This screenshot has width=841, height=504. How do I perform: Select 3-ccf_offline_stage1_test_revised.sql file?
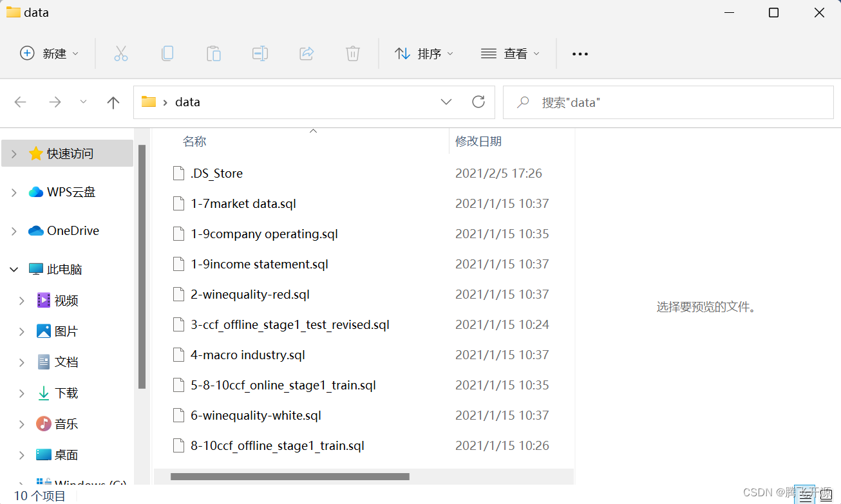(x=290, y=324)
